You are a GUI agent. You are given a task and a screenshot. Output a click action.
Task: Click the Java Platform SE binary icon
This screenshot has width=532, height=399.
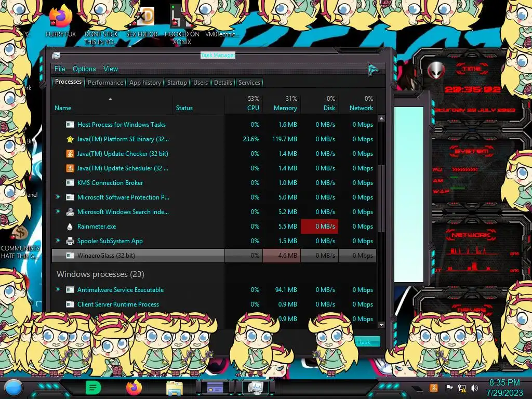[70, 139]
